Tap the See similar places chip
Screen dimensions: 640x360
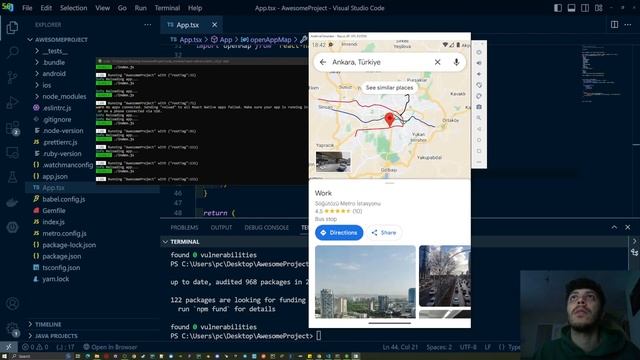[x=389, y=88]
